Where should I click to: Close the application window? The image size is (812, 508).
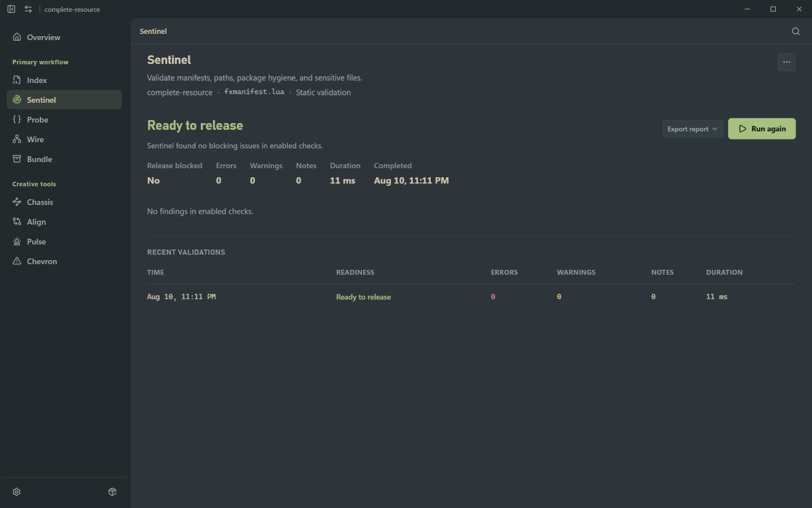(799, 9)
